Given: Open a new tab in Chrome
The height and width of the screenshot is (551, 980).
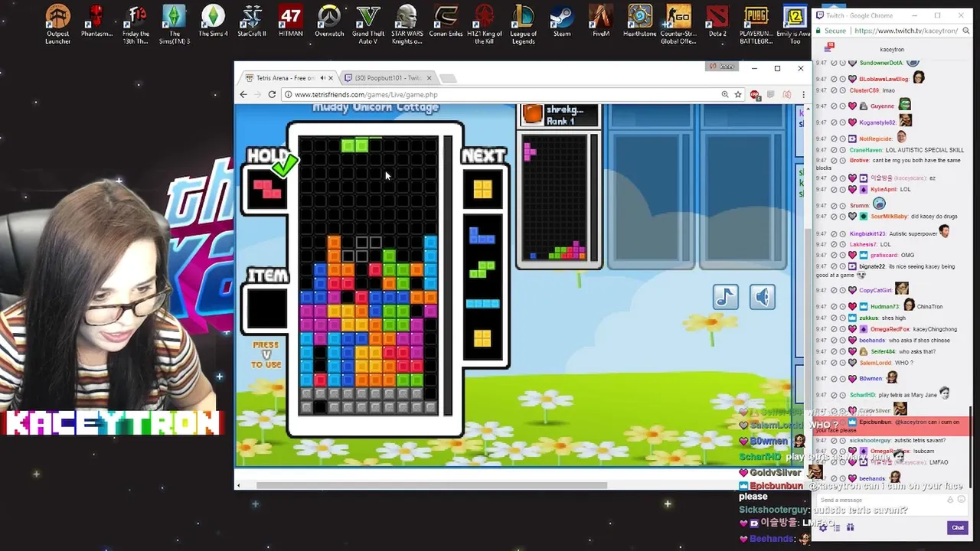Looking at the screenshot, I should [449, 78].
